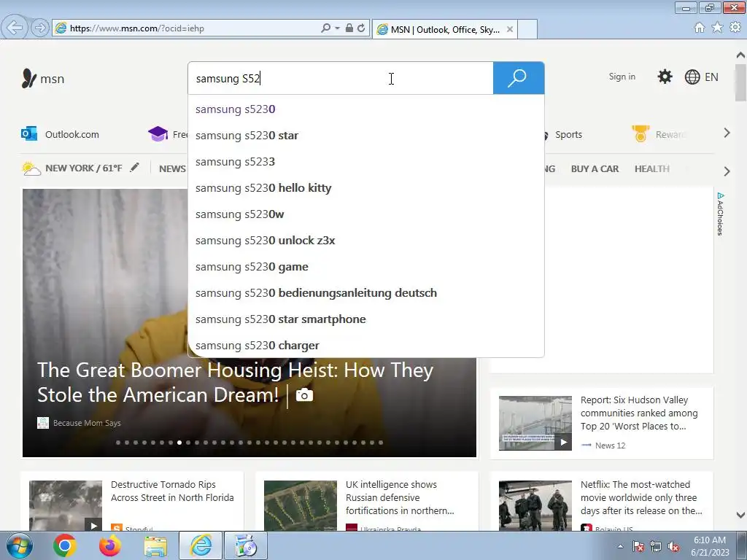Open MSN settings gear icon
Viewport: 747px width, 560px height.
(665, 77)
